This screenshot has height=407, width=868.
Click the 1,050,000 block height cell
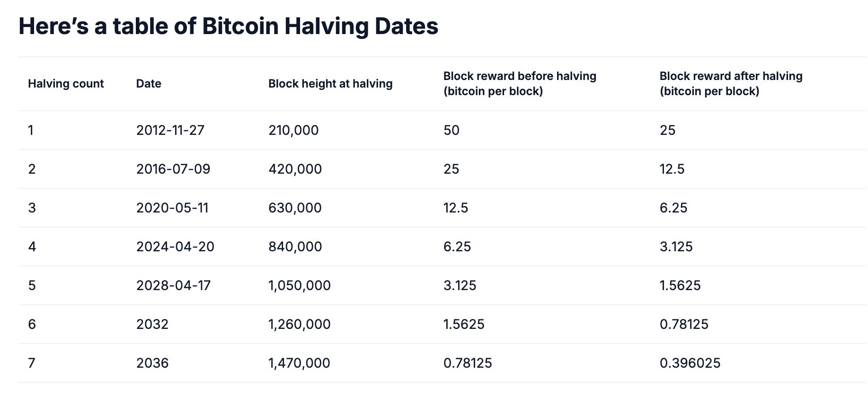(300, 285)
